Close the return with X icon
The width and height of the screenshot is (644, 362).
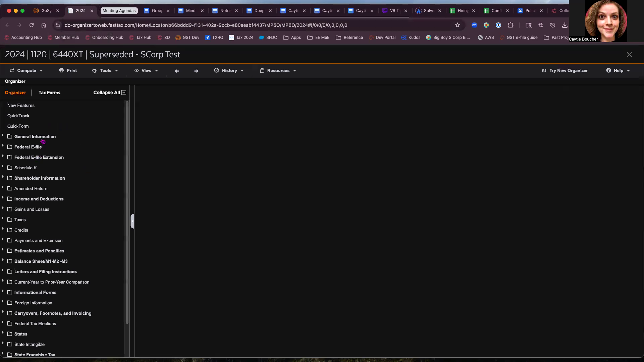click(x=629, y=55)
